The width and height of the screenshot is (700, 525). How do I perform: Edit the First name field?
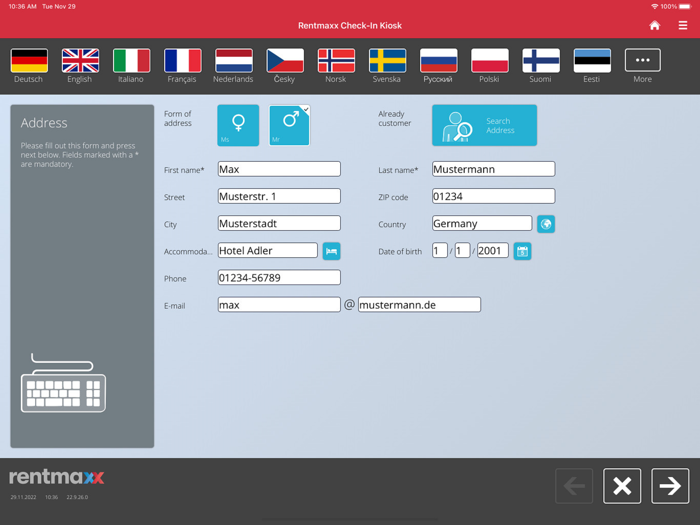point(279,169)
